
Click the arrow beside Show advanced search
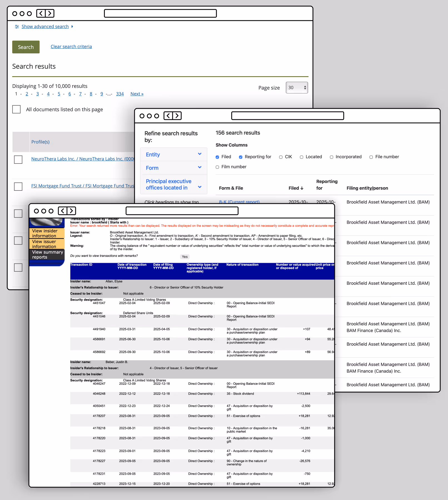(x=72, y=27)
